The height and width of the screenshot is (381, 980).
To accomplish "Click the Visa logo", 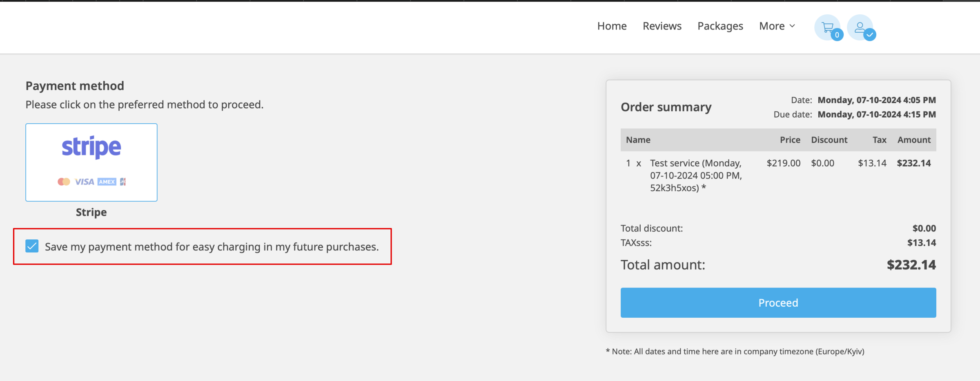I will (x=85, y=181).
